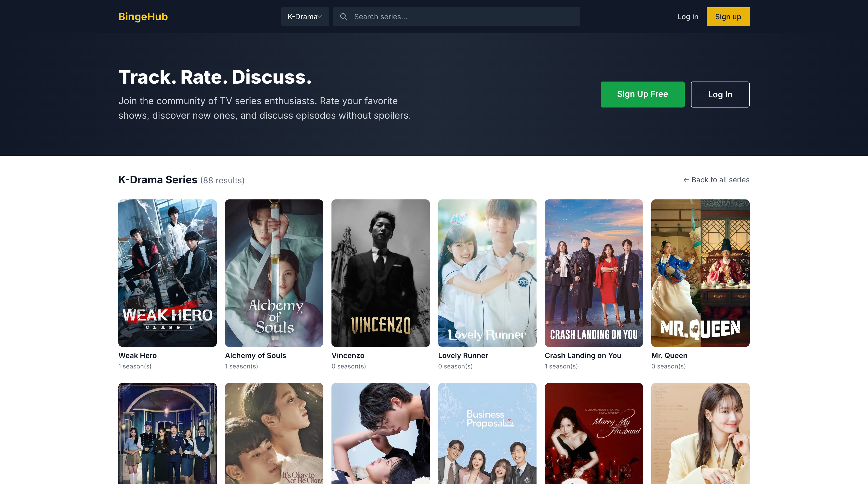The image size is (868, 484).
Task: Open the Lovely Runner poster
Action: 487,273
